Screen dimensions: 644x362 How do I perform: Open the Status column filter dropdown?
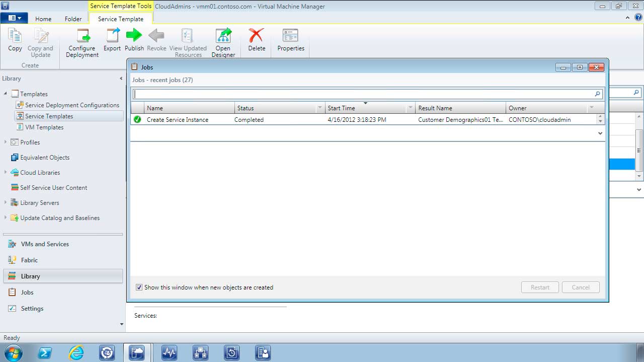coord(320,108)
